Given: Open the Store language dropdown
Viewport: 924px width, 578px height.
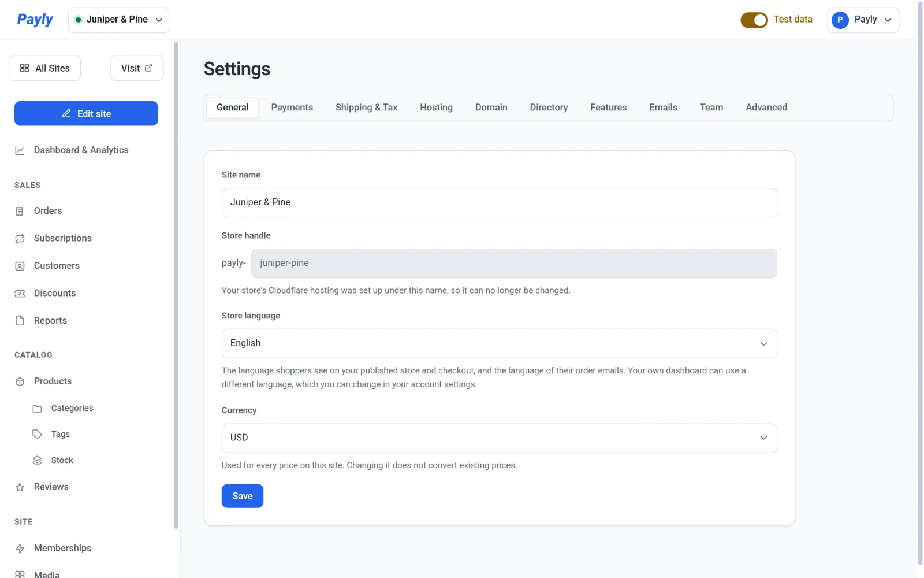Looking at the screenshot, I should click(x=499, y=343).
